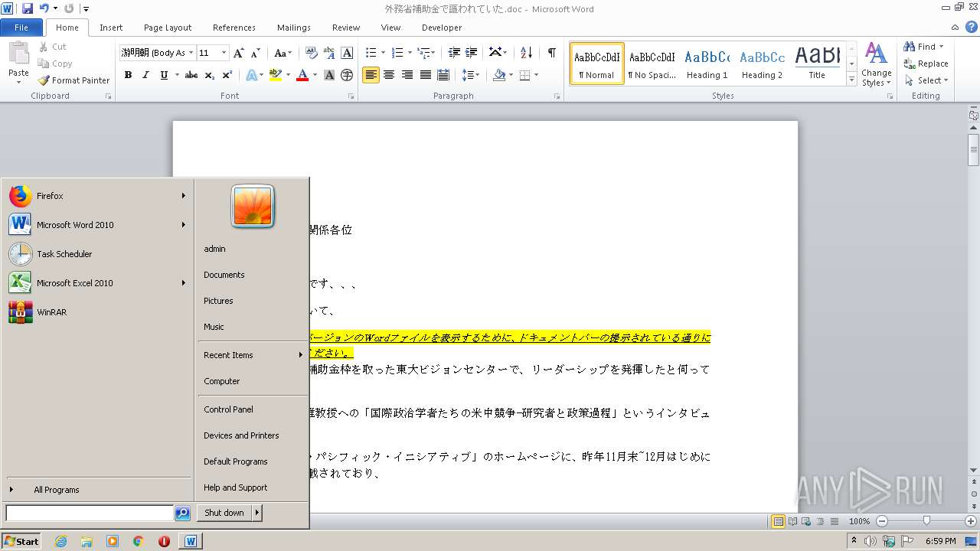Click Chrome icon in taskbar

(x=139, y=541)
